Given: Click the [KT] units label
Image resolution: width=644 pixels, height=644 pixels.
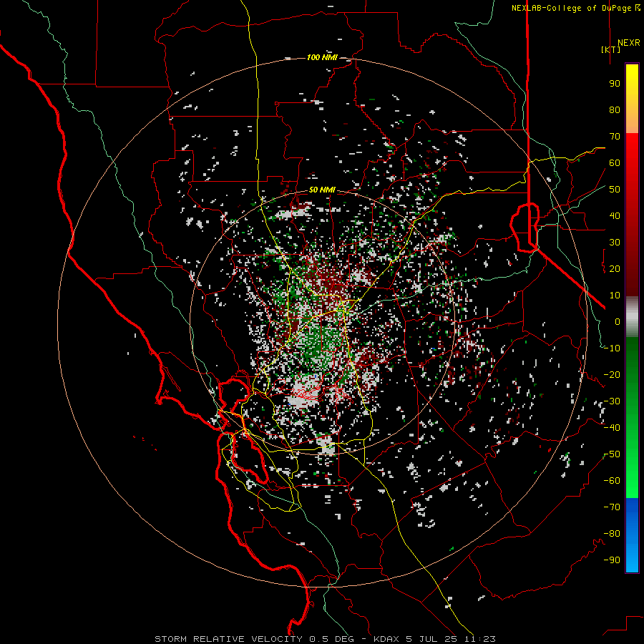Looking at the screenshot, I should click(611, 49).
